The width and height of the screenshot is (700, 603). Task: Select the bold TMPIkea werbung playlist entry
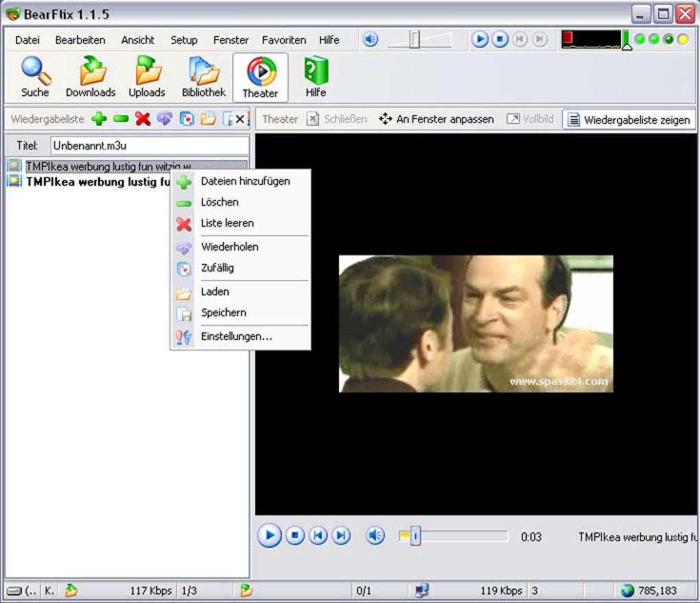[88, 182]
